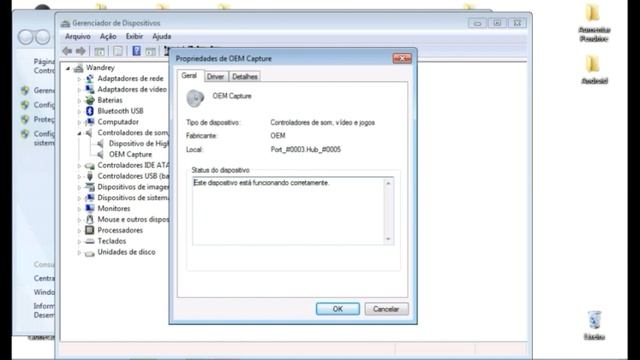
Task: Select the Geral tab
Action: click(x=189, y=76)
